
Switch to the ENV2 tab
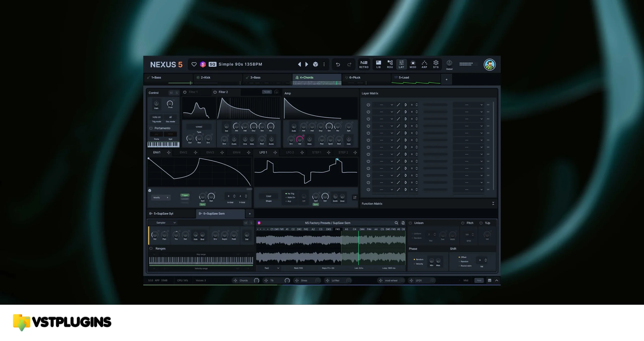(x=183, y=153)
